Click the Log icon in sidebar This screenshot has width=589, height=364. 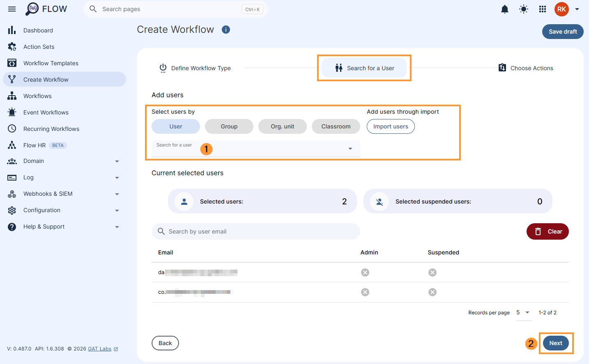point(12,178)
